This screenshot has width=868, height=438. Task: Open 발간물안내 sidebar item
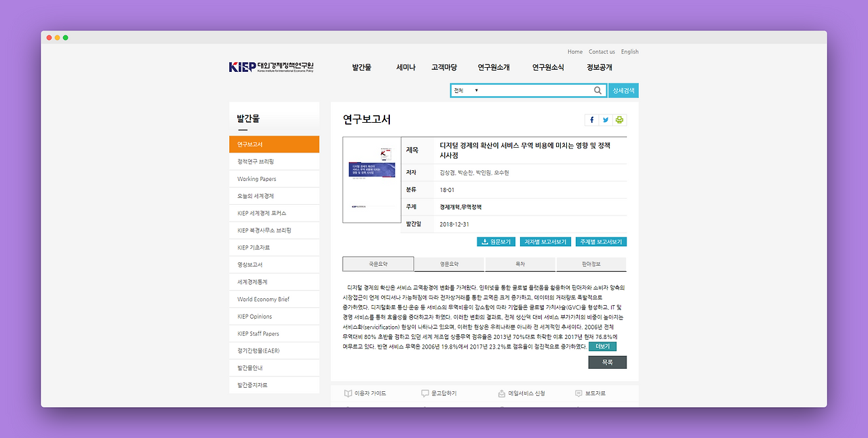tap(274, 367)
